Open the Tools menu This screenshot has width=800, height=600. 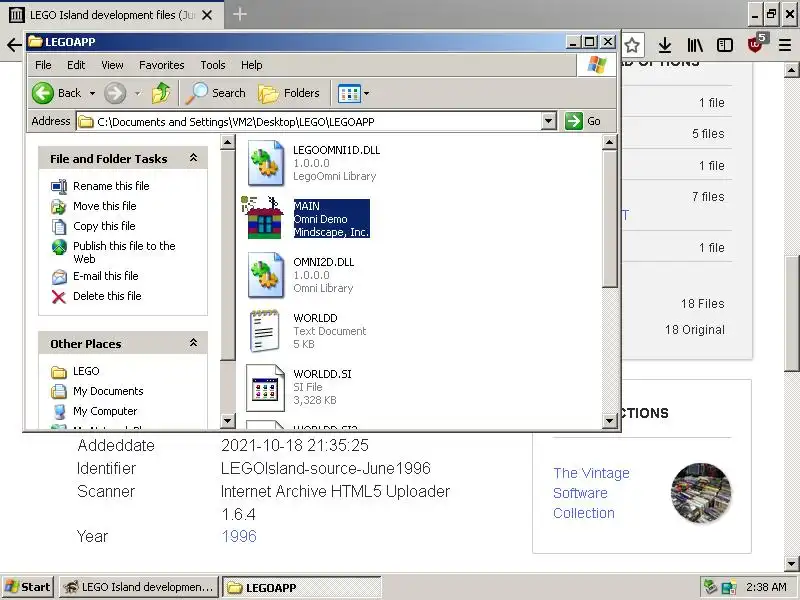pyautogui.click(x=213, y=65)
